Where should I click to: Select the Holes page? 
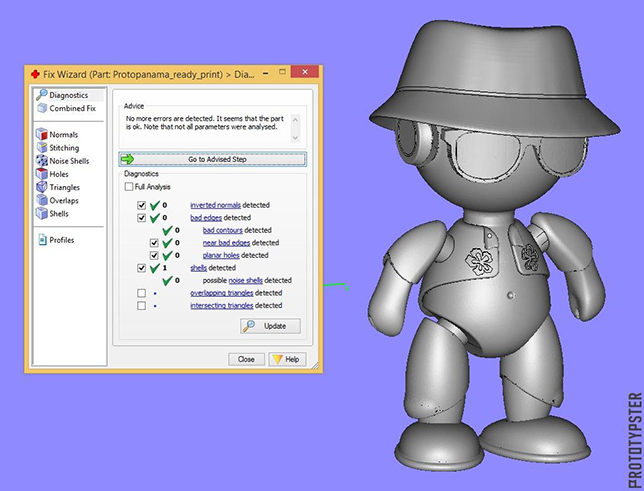59,174
